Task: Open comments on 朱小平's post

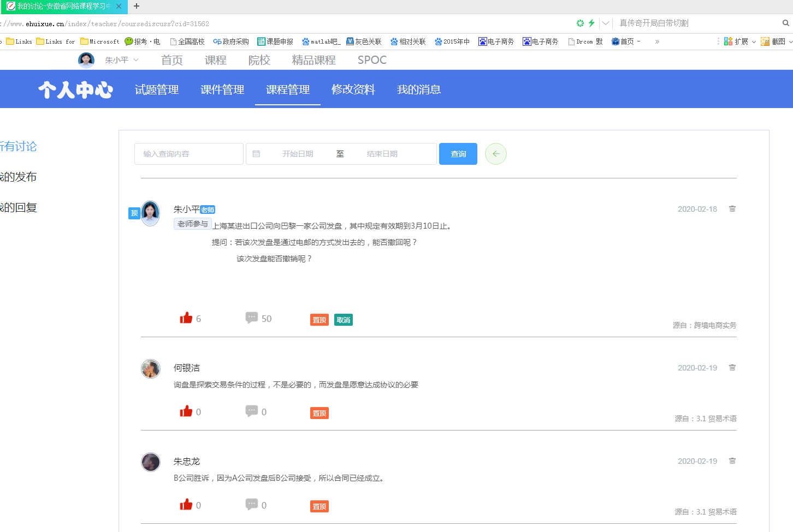Action: pyautogui.click(x=252, y=318)
